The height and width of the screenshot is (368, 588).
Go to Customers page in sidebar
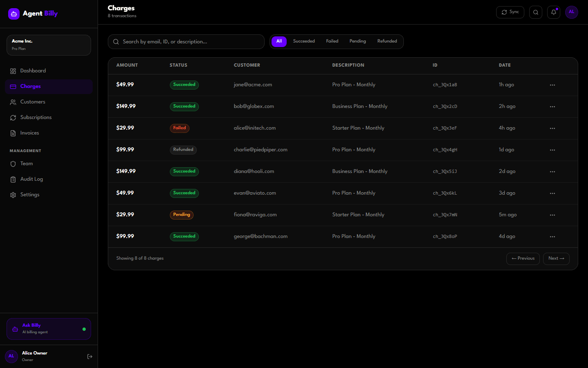point(33,102)
